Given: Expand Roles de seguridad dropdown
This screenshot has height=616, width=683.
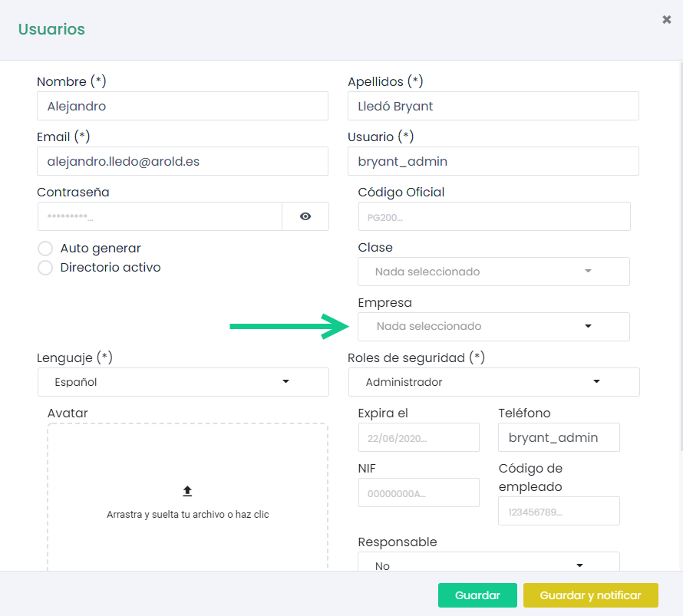Looking at the screenshot, I should pos(493,382).
